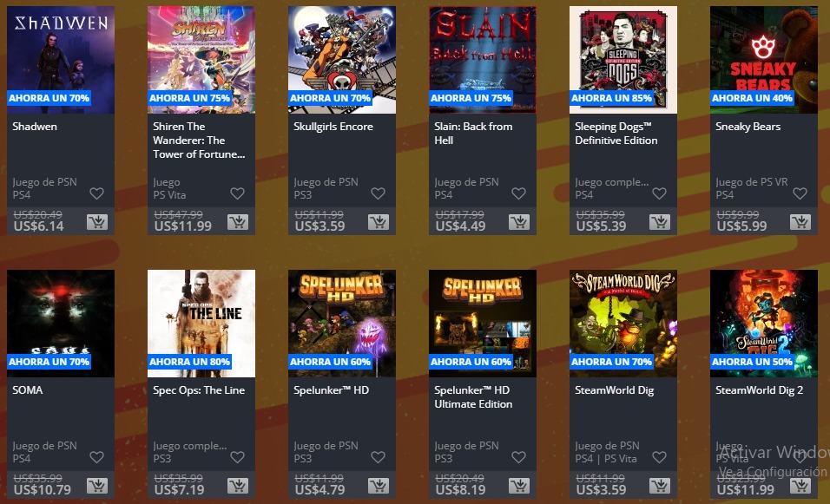Click the Shiren The Wanderer US$11.99 price
This screenshot has height=504, width=830.
pos(183,226)
